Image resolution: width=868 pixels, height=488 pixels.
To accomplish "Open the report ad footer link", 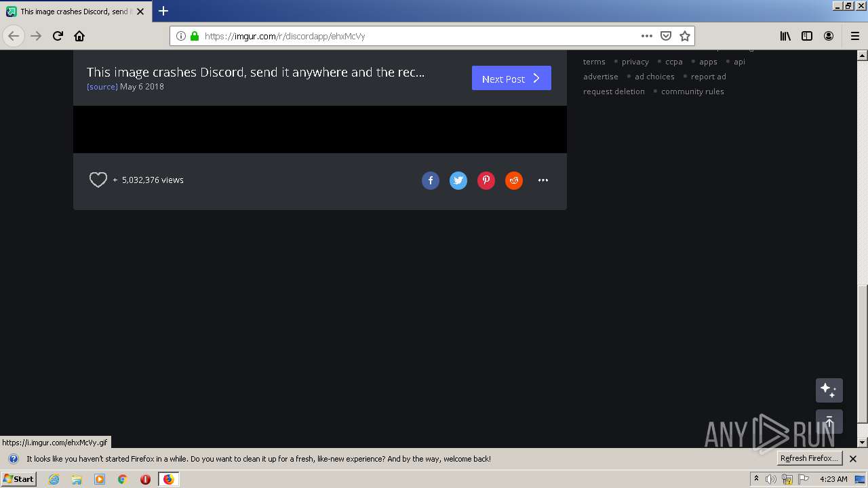I will click(x=709, y=77).
